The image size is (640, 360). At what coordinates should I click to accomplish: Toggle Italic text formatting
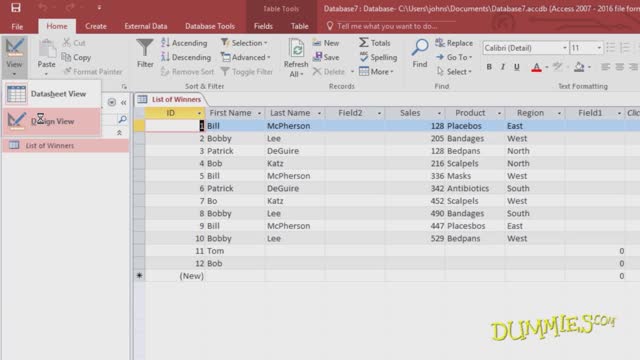502,67
